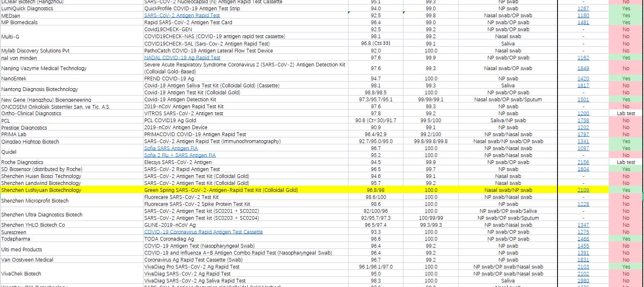
Task: Open the Sofia SARS Antigen FIA link
Action: tap(171, 148)
